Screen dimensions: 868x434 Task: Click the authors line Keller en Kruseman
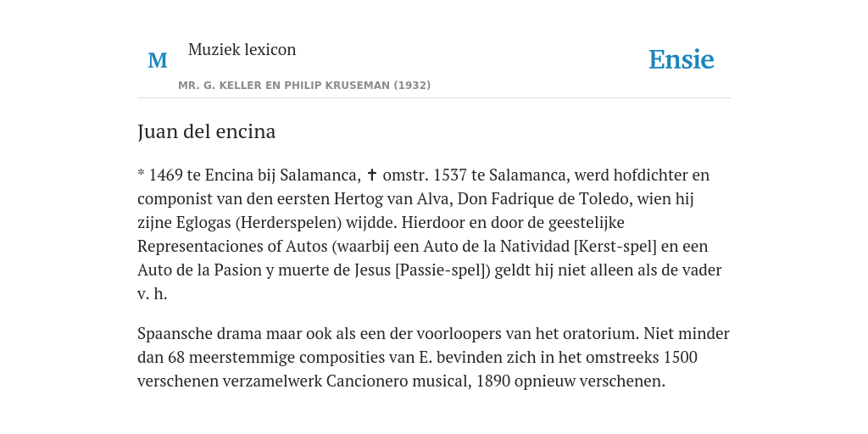(x=304, y=86)
